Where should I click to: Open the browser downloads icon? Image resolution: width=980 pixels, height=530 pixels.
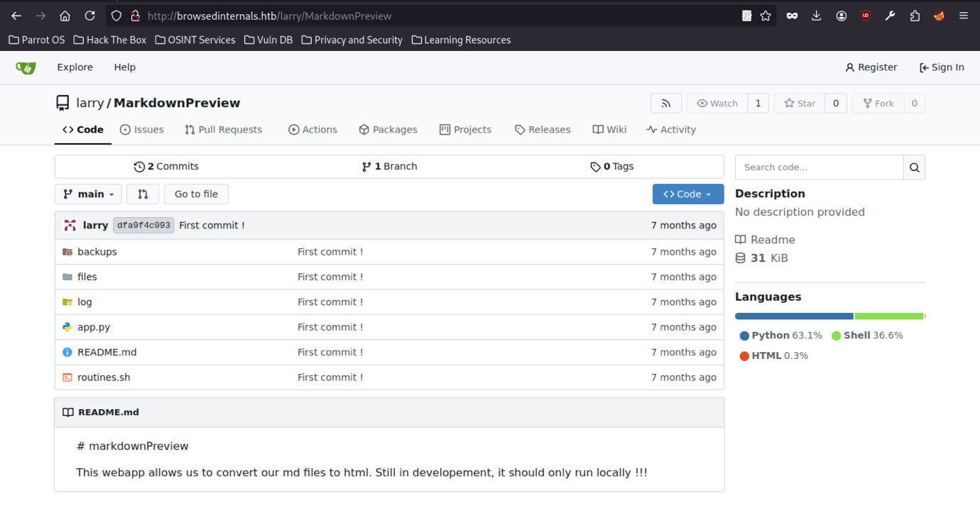817,16
